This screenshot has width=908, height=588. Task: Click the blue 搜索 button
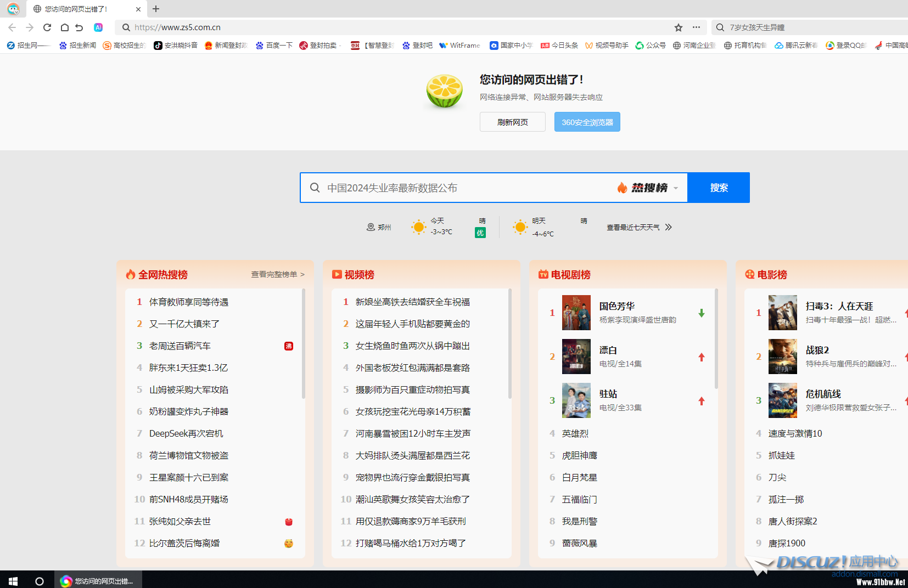718,188
